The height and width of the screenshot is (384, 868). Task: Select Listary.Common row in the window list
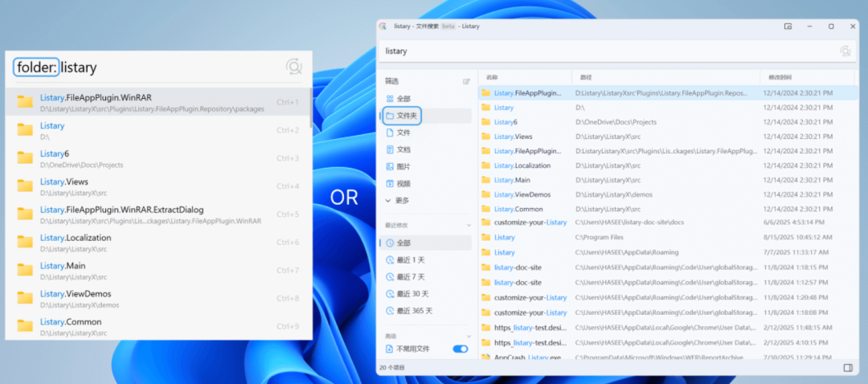point(668,209)
